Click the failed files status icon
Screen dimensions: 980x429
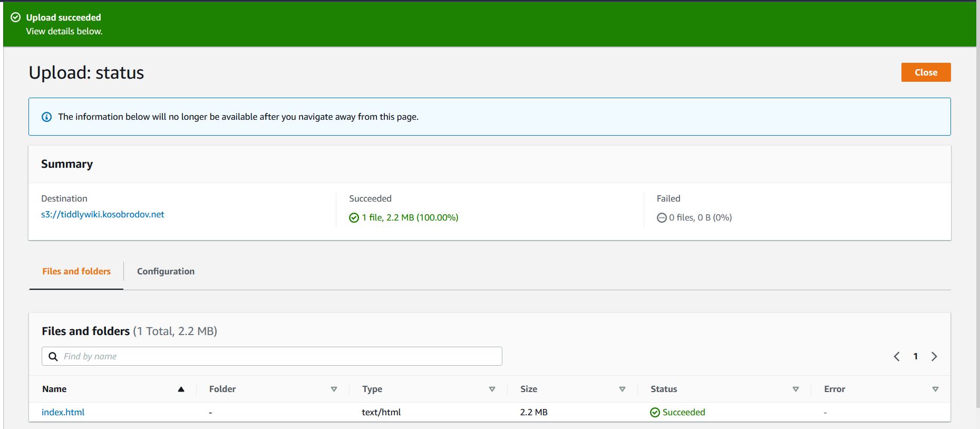662,218
